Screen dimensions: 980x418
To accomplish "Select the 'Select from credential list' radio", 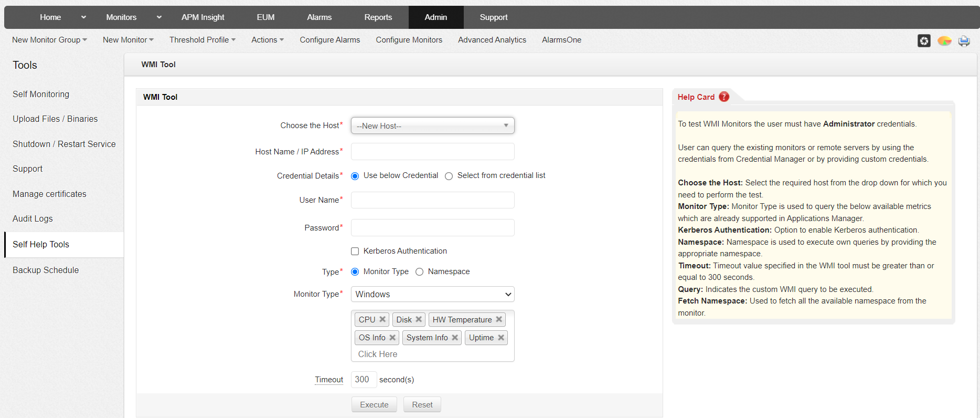I will [x=449, y=176].
